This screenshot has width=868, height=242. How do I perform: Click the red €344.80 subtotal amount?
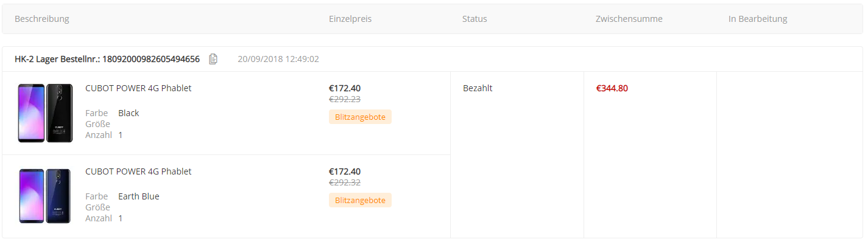point(612,88)
